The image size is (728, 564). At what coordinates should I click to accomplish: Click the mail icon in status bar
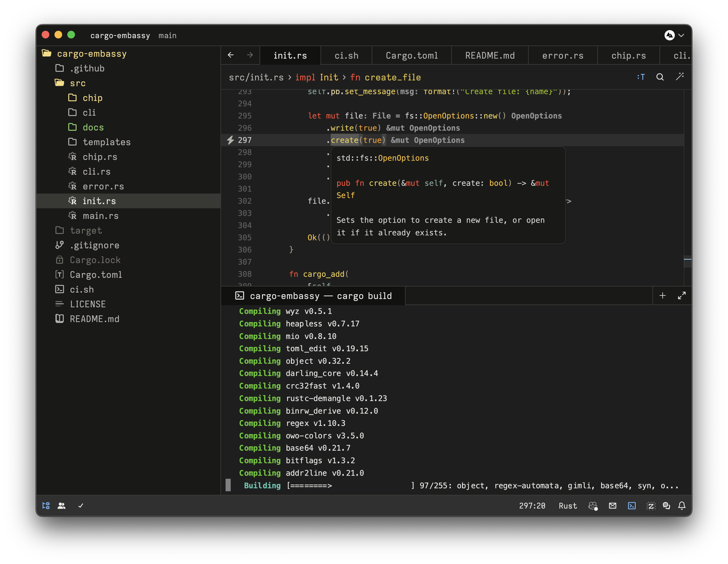tap(612, 506)
